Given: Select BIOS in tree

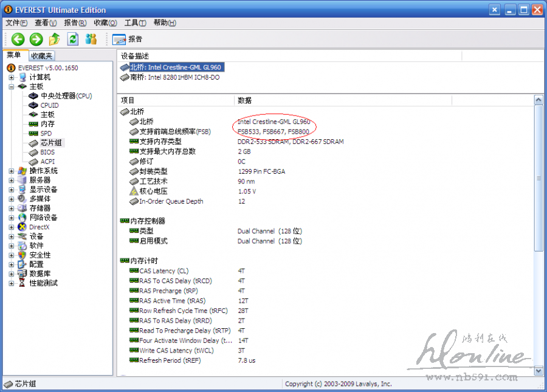Looking at the screenshot, I should 47,152.
